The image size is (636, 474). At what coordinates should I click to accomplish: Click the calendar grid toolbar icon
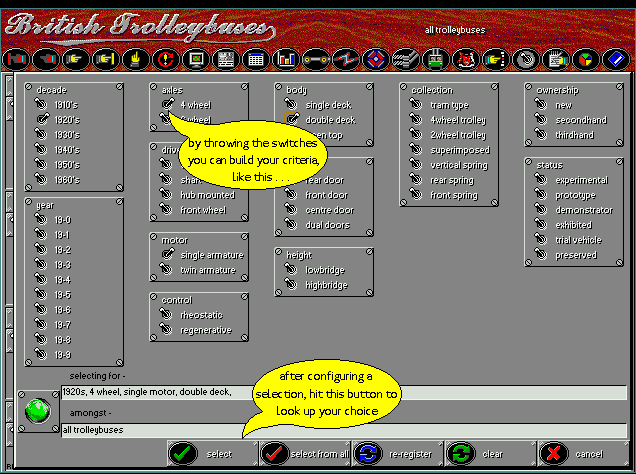tap(256, 59)
